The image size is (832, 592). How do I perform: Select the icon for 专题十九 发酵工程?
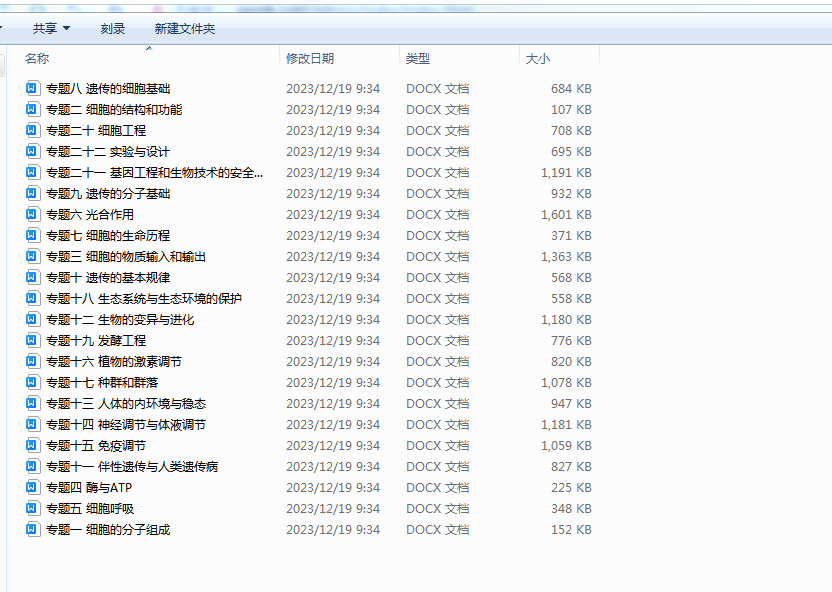tap(33, 341)
